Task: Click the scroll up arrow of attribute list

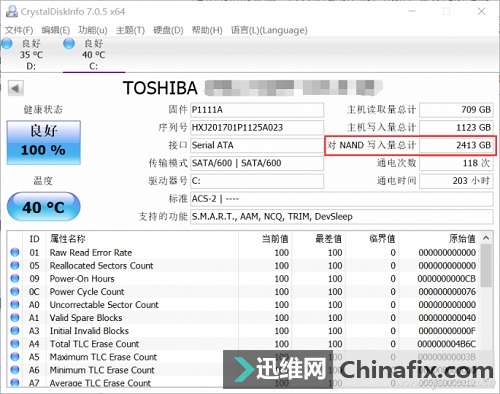Action: [x=486, y=238]
